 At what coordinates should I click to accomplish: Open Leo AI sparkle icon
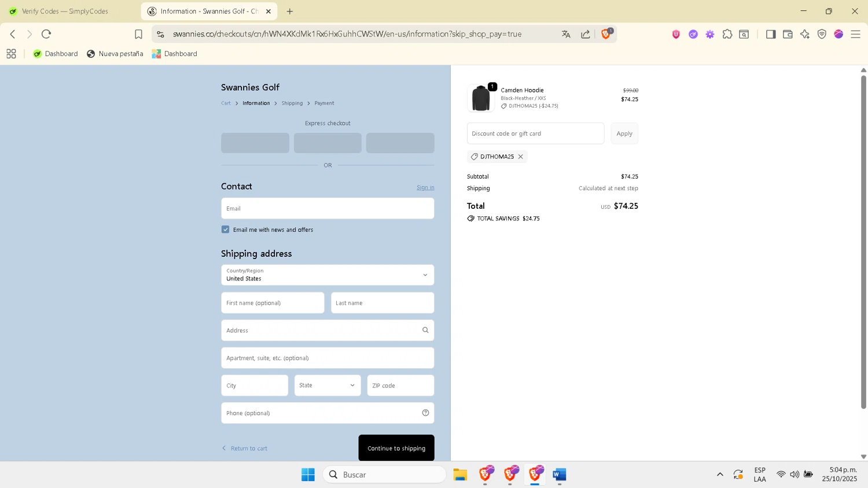point(805,34)
